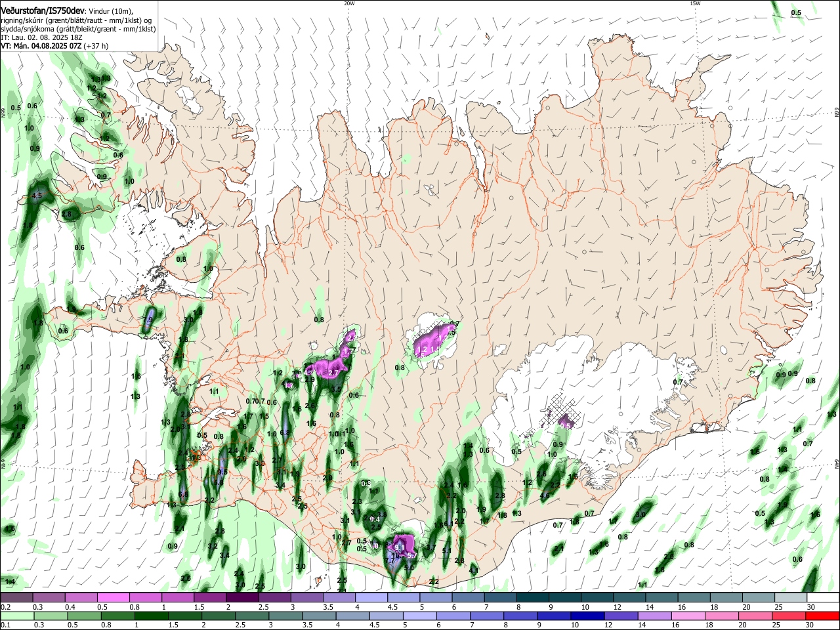Select the IT: Lau. 02. 08. 2025 18Z line

pyautogui.click(x=41, y=37)
